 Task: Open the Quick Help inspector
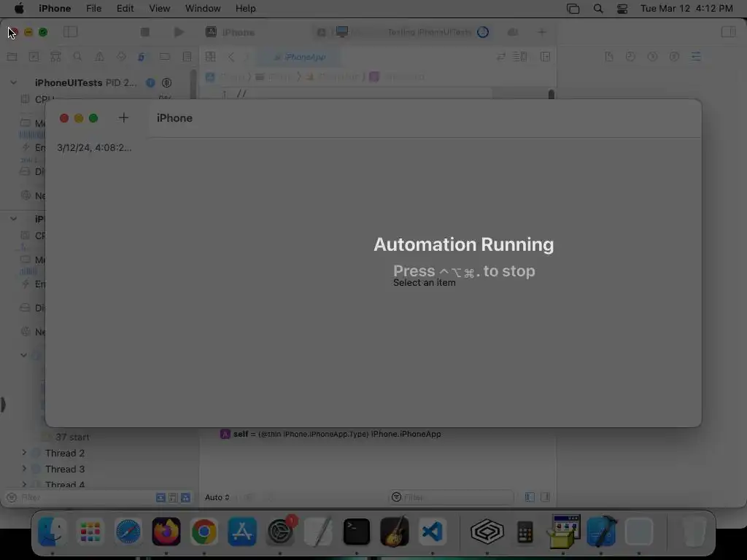pyautogui.click(x=652, y=57)
